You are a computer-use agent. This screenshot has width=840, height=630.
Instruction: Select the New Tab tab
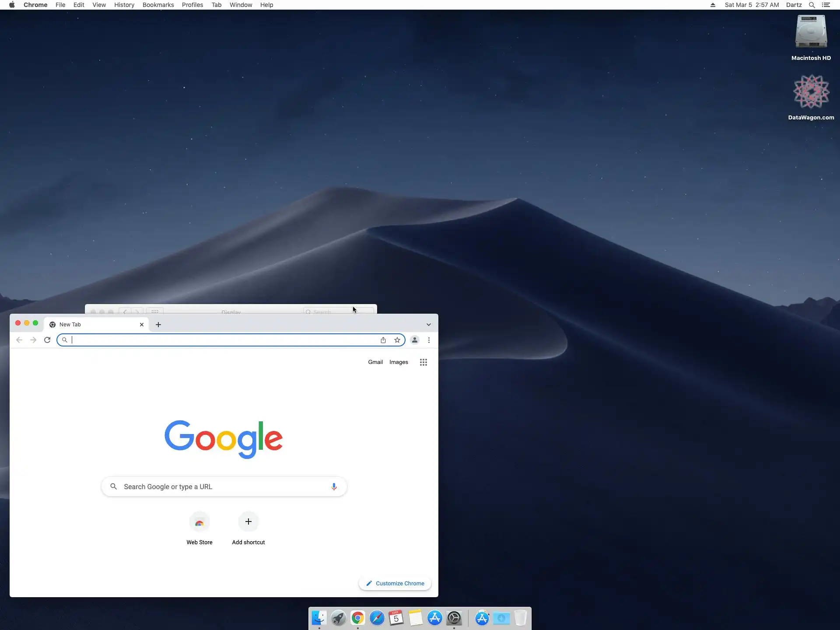point(92,325)
